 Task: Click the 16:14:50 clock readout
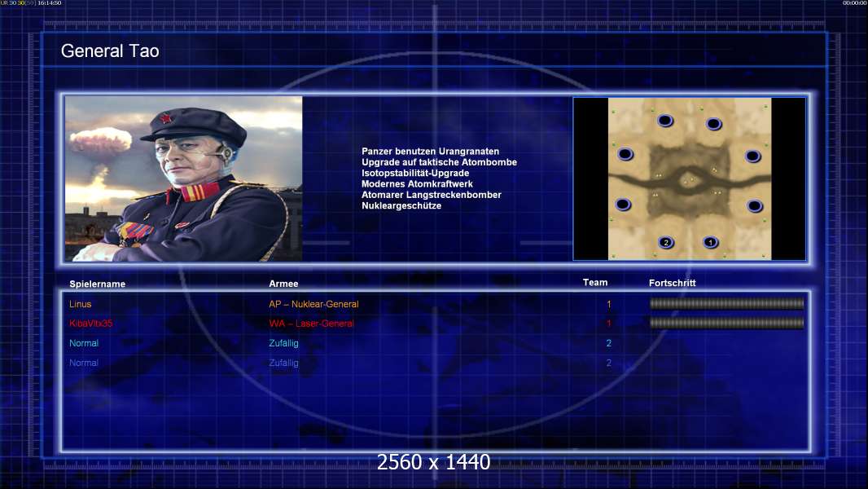click(x=50, y=2)
